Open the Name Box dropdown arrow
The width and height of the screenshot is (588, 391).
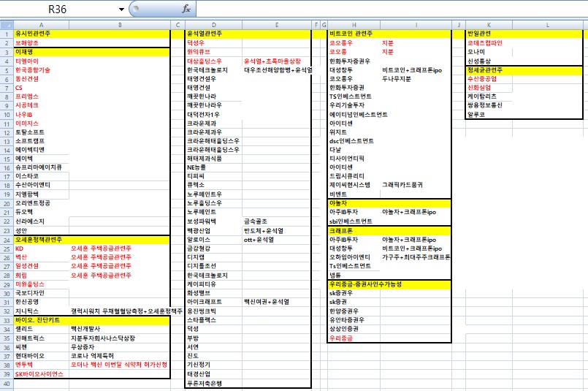[x=121, y=9]
